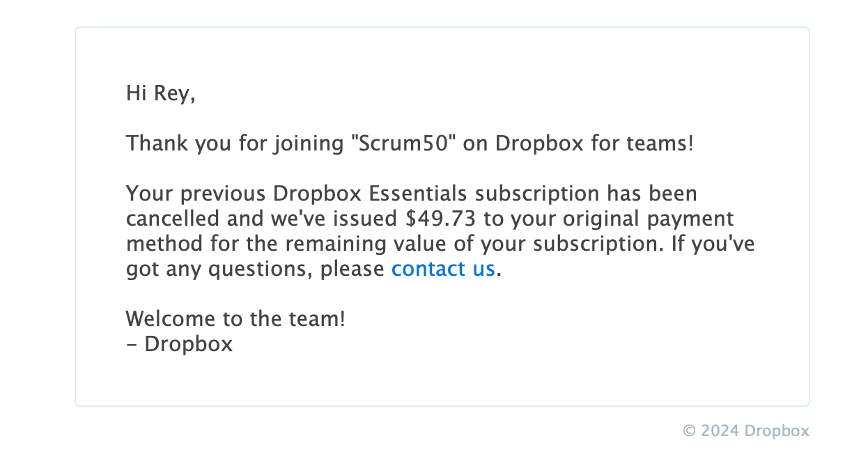Click the "Welcome to the team!" line
Screen dimensions: 868x457
235,319
